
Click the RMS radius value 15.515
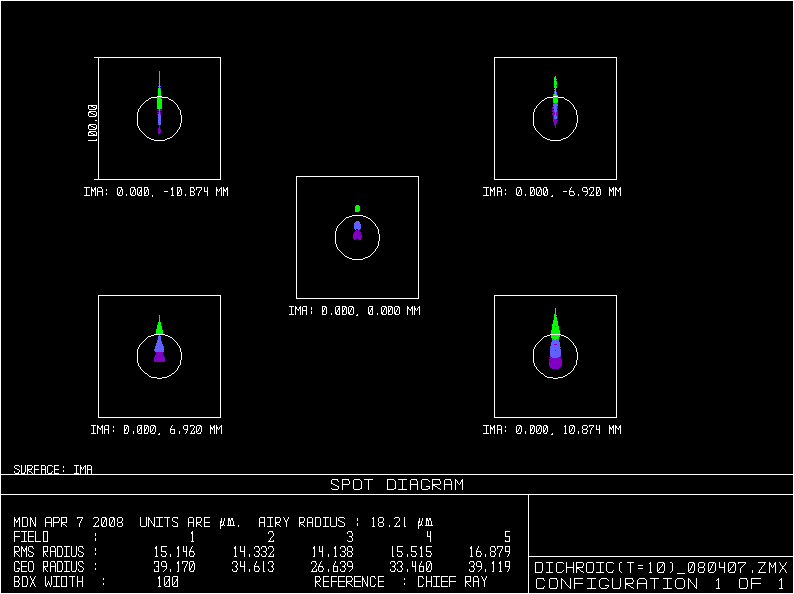click(x=411, y=552)
